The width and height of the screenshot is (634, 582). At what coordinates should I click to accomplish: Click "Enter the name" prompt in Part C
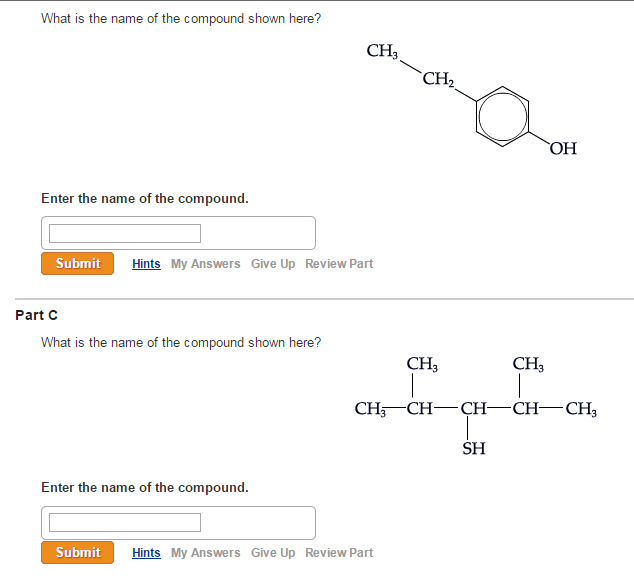pos(145,488)
